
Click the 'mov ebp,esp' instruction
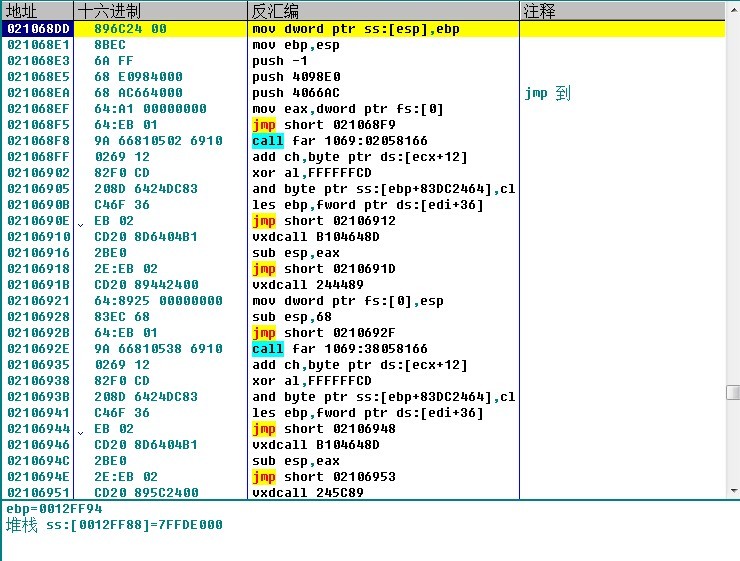(296, 45)
